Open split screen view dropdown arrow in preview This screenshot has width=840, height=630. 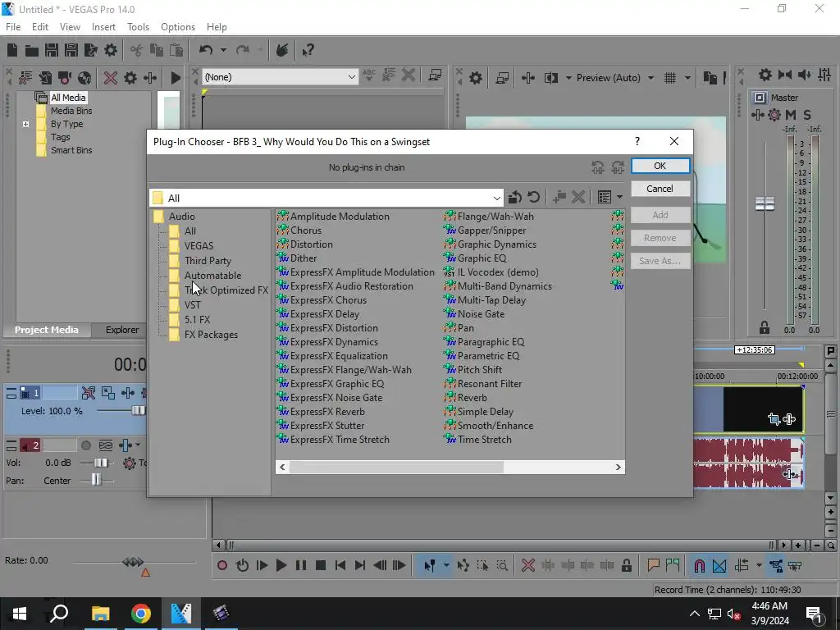click(x=568, y=78)
